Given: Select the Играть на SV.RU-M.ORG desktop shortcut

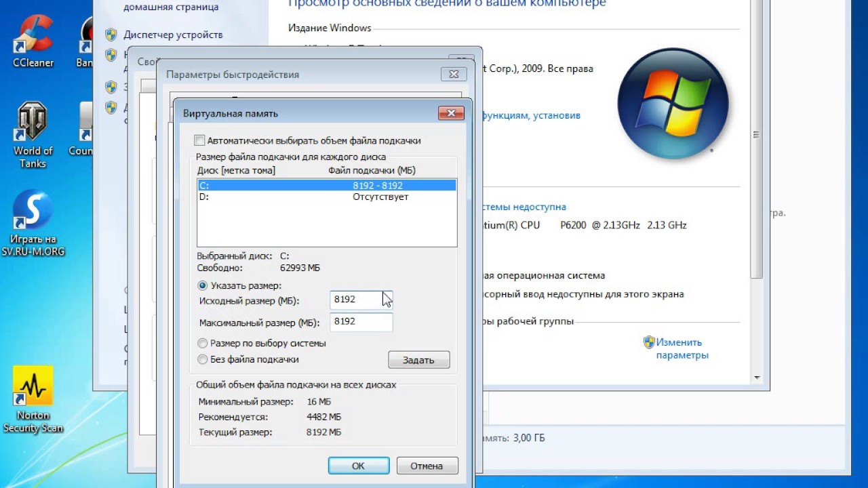Looking at the screenshot, I should [33, 223].
